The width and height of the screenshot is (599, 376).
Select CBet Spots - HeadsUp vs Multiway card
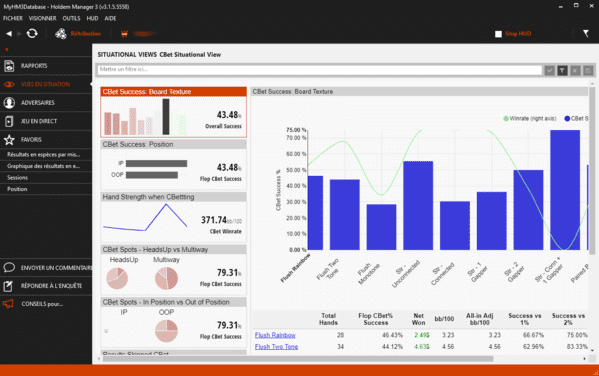pos(173,270)
